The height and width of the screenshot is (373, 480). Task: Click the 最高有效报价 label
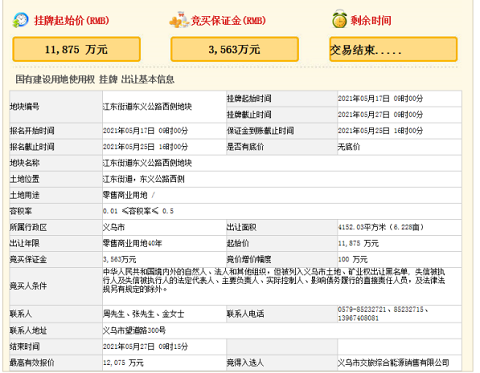click(32, 363)
